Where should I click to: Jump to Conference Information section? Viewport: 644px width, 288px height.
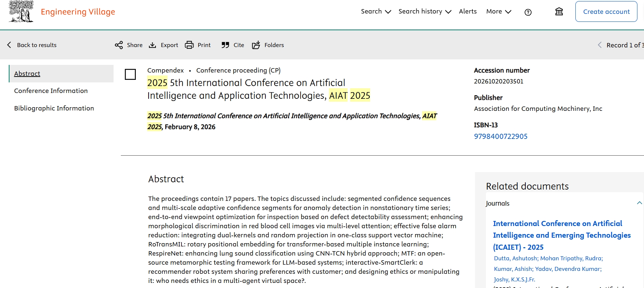pos(51,91)
